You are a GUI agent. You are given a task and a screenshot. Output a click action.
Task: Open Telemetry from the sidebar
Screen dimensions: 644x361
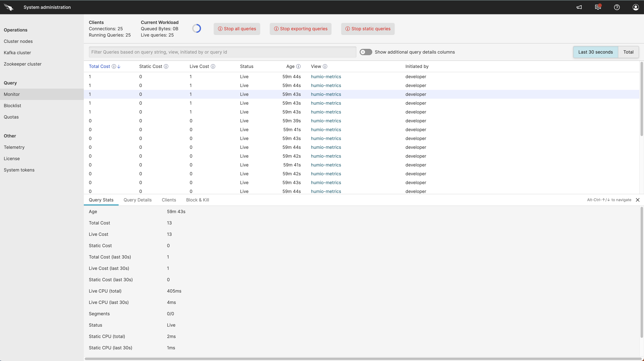click(x=14, y=147)
